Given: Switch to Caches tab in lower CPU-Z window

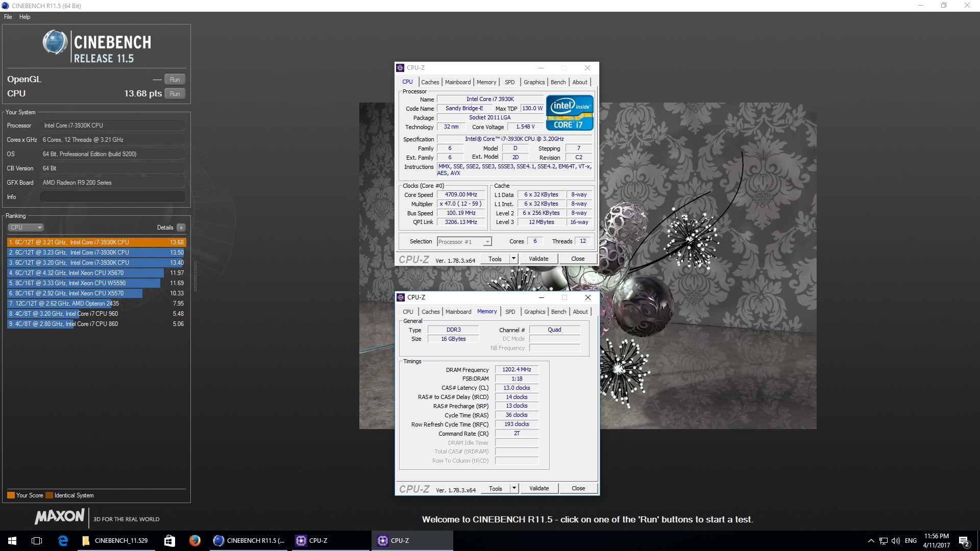Looking at the screenshot, I should point(430,312).
